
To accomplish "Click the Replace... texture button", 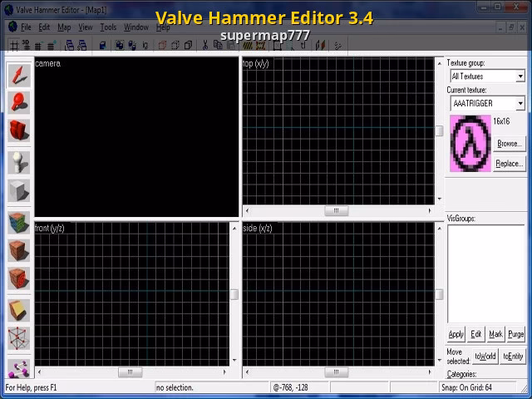I will coord(510,164).
